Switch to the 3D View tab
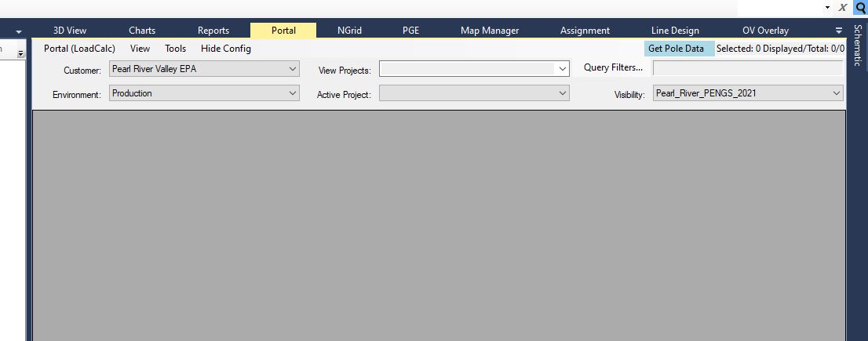Viewport: 868px width, 341px height. pos(70,31)
